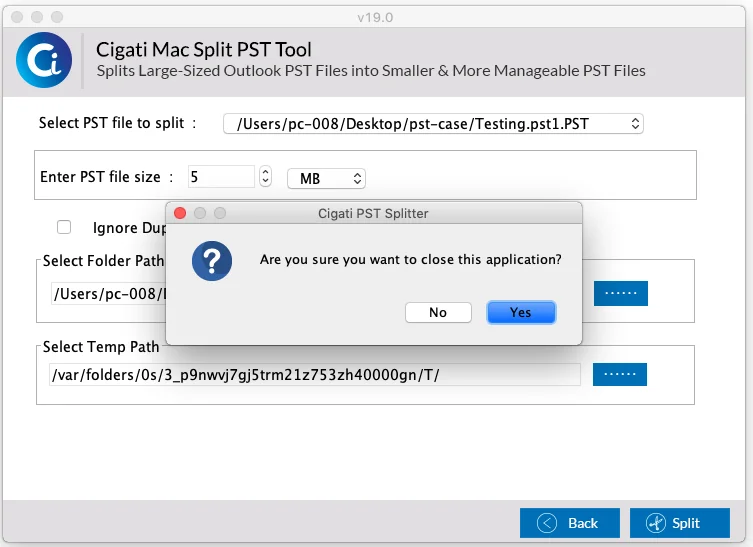Click the Cigati logo icon
753x547 pixels.
(x=44, y=60)
